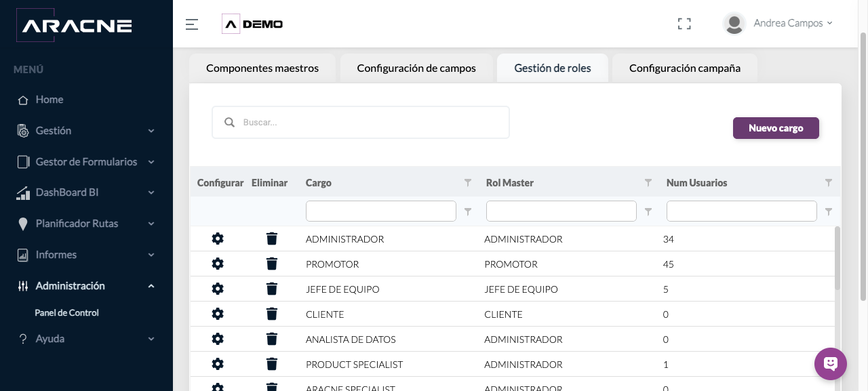This screenshot has height=391, width=868.
Task: Switch to Configuración de campos tab
Action: (416, 68)
